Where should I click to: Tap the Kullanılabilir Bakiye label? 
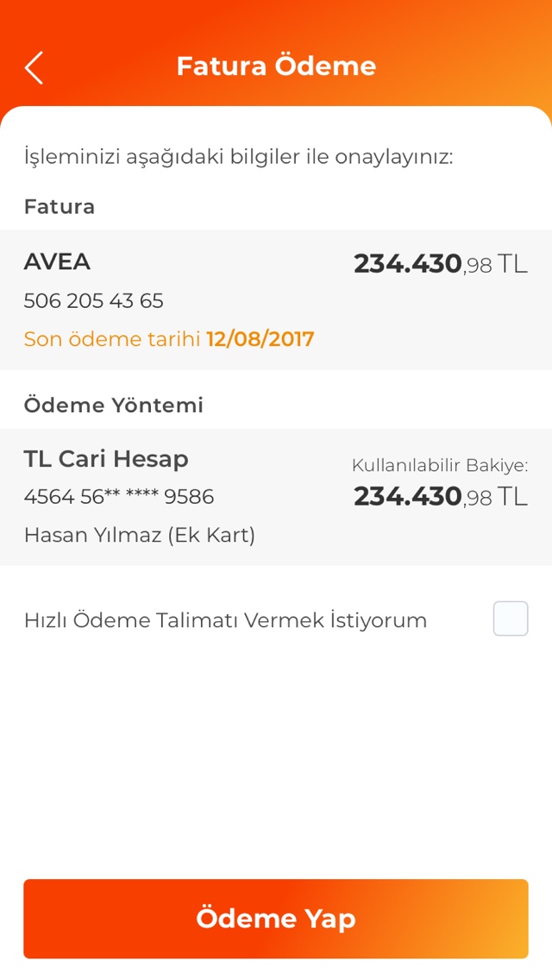tap(439, 466)
